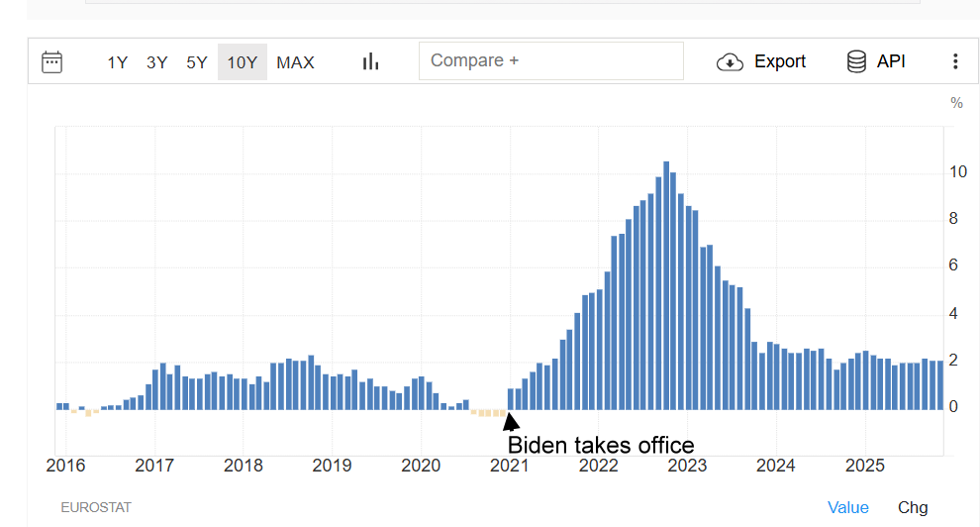Viewport: 980px width, 527px height.
Task: Click the Export text button
Action: (x=779, y=61)
